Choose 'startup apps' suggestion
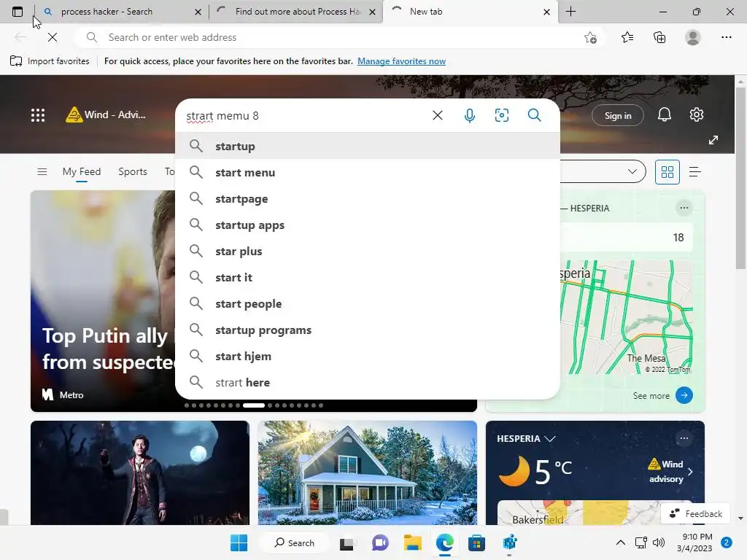This screenshot has width=747, height=560. 368,225
